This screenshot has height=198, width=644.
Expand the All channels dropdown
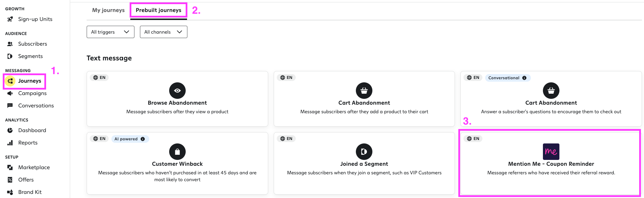coord(164,32)
